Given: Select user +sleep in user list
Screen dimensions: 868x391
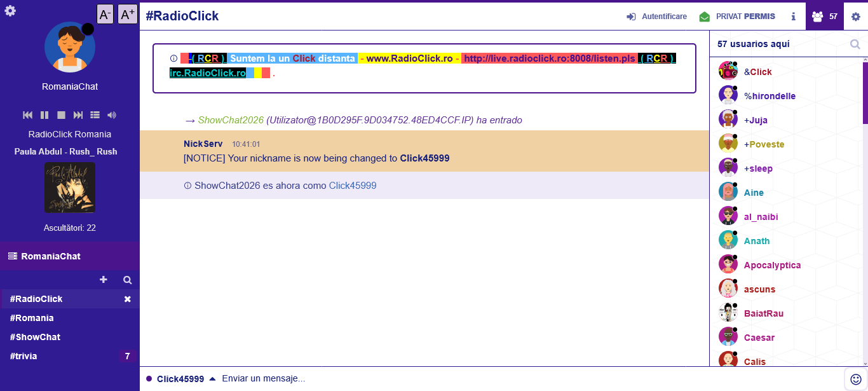Looking at the screenshot, I should (759, 168).
